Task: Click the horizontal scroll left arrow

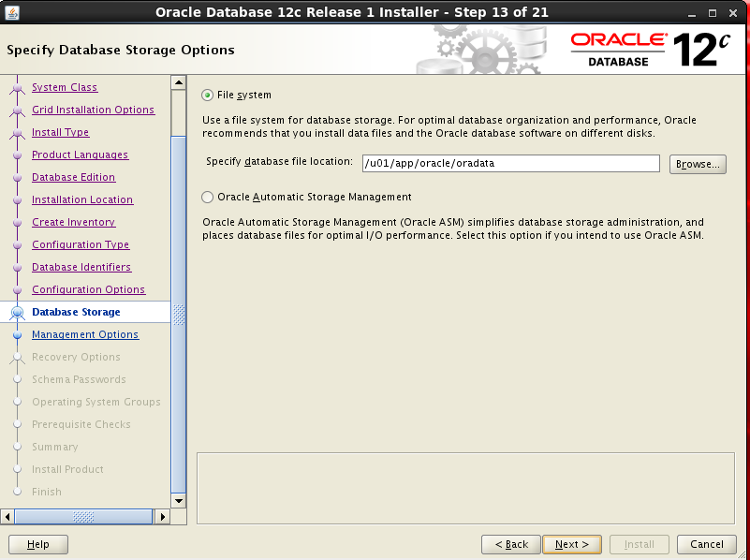Action: (7, 517)
